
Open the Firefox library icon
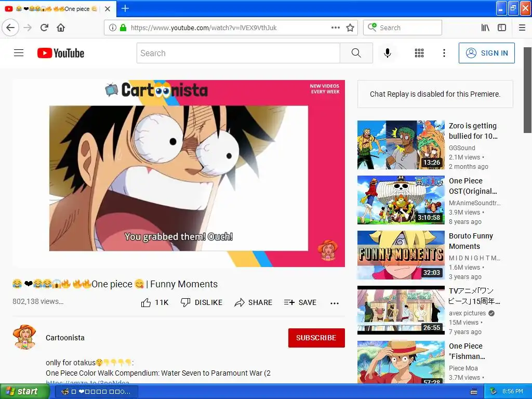click(485, 28)
